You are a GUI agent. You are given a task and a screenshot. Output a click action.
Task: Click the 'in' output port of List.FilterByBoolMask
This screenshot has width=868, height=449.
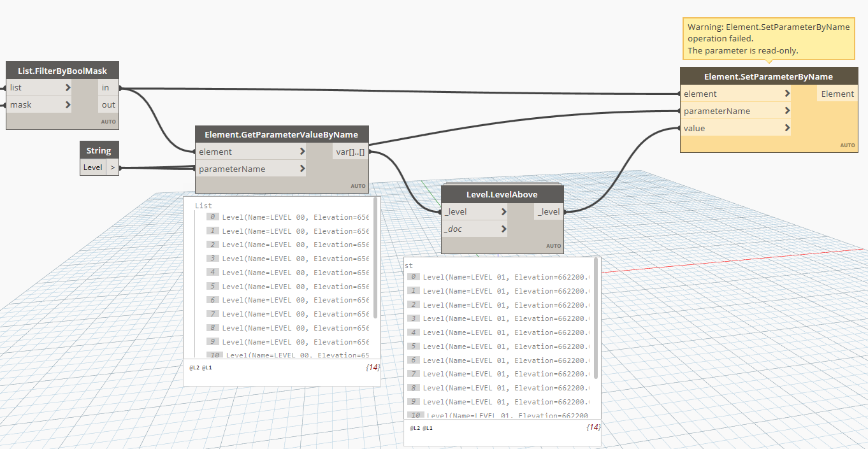point(108,87)
